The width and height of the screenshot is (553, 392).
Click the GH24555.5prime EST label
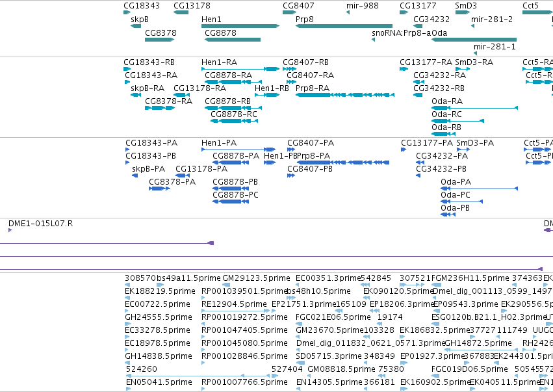(x=159, y=317)
